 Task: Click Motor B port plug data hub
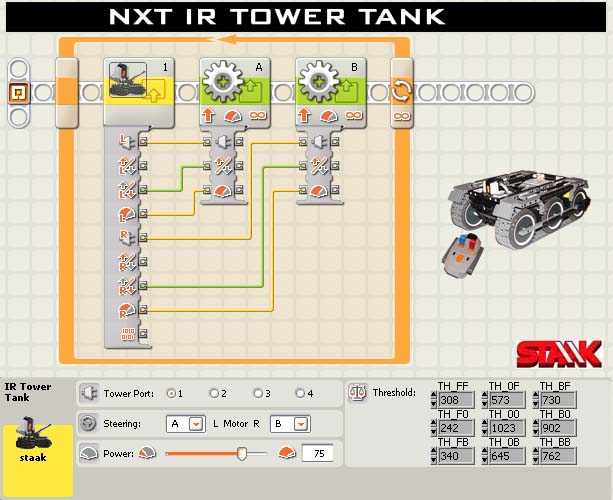(319, 142)
